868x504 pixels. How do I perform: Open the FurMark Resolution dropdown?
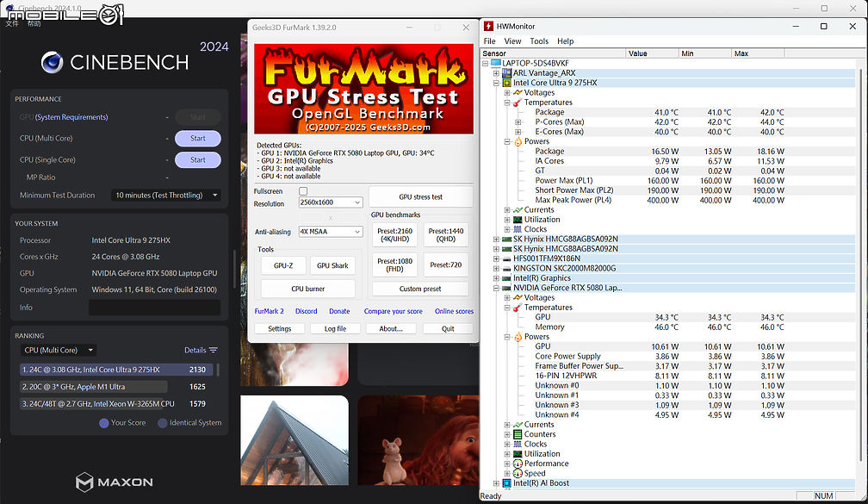tap(331, 202)
